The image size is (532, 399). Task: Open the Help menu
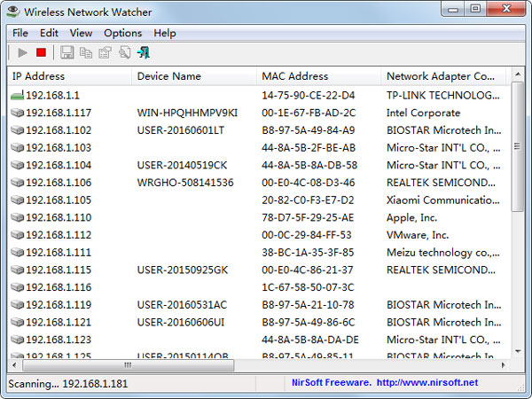pos(165,34)
